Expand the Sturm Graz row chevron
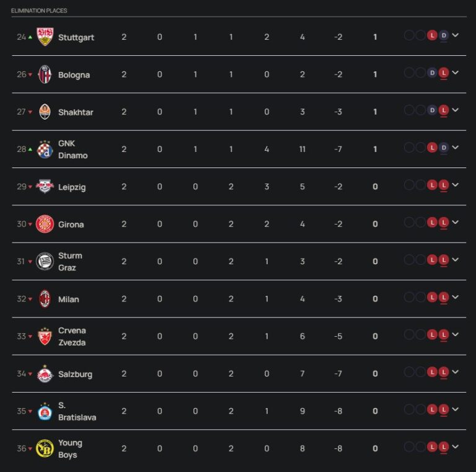Image resolution: width=476 pixels, height=472 pixels. click(x=456, y=260)
